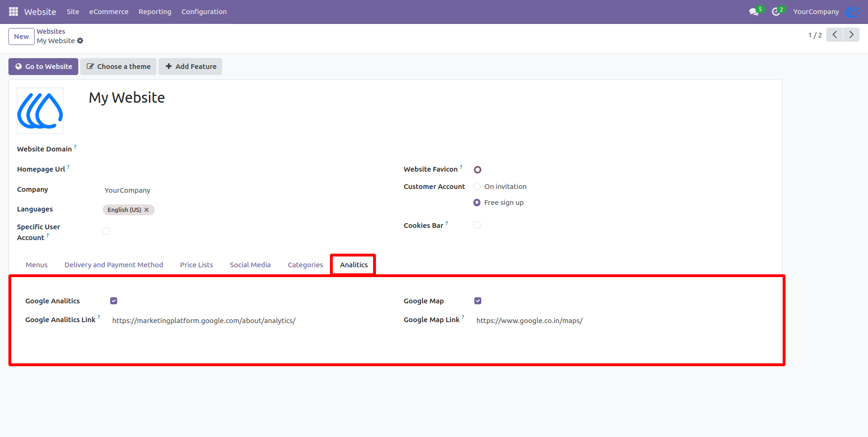The height and width of the screenshot is (437, 868).
Task: Click the gear icon beside My Website
Action: tap(80, 41)
